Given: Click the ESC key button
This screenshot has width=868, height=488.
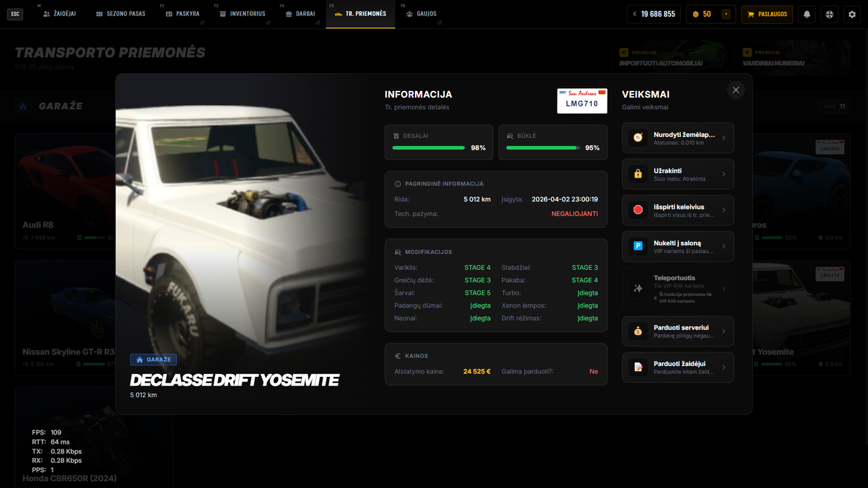Looking at the screenshot, I should pos(15,14).
